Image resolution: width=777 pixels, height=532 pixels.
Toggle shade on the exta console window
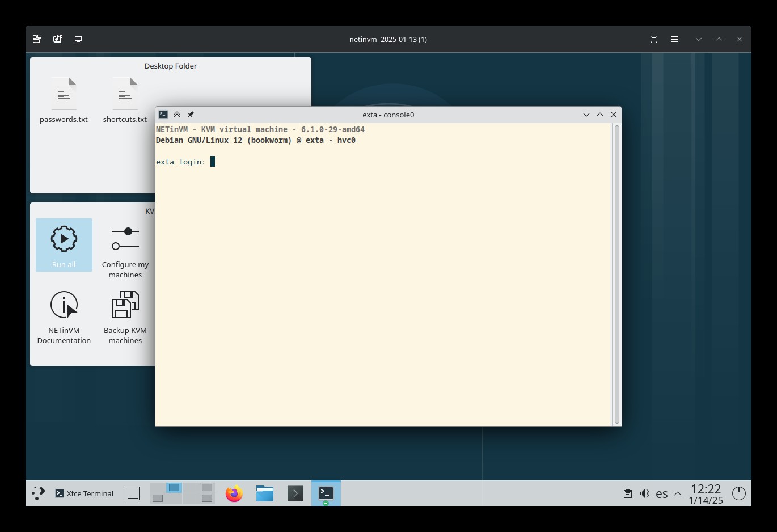(x=177, y=115)
